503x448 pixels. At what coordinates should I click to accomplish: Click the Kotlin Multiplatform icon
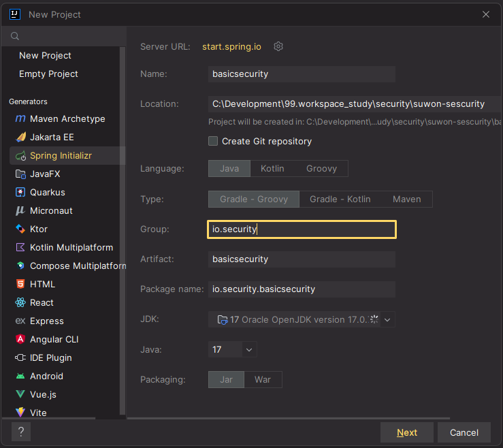pyautogui.click(x=20, y=247)
